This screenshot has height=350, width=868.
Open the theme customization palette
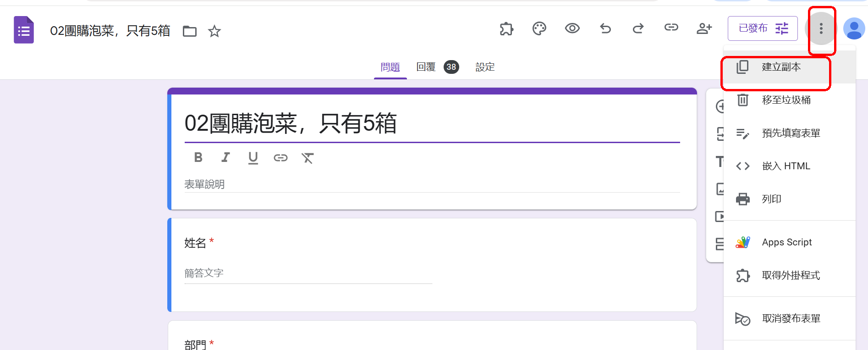[539, 29]
